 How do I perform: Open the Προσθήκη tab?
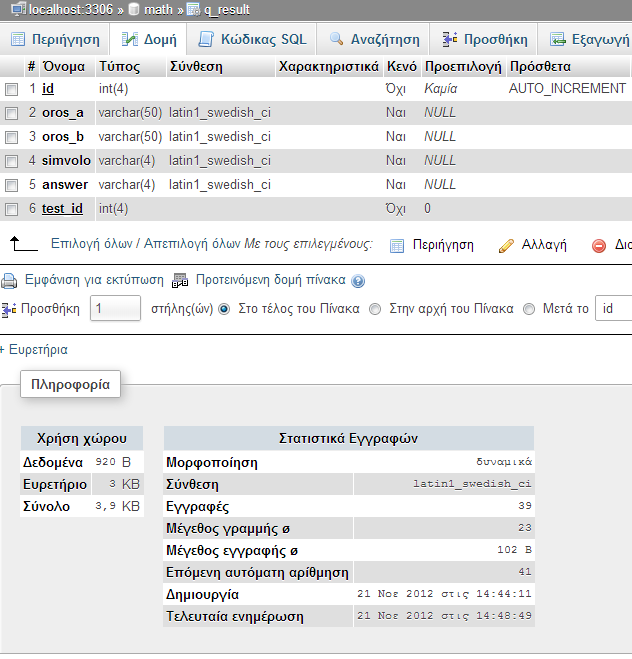click(x=485, y=39)
